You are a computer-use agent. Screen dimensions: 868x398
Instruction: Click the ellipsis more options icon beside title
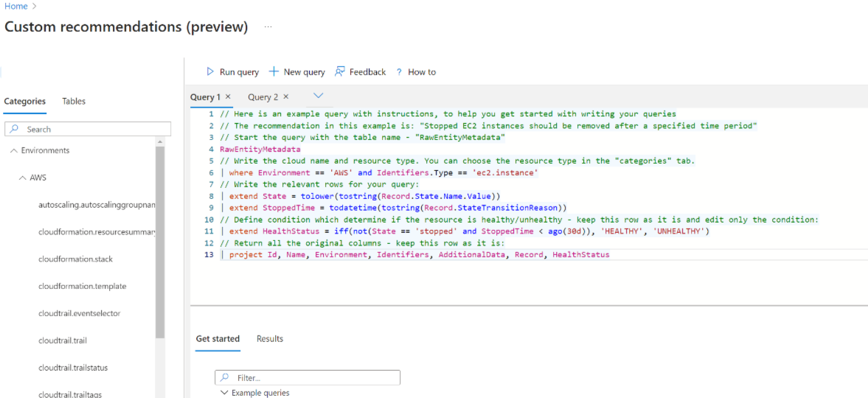(x=268, y=27)
